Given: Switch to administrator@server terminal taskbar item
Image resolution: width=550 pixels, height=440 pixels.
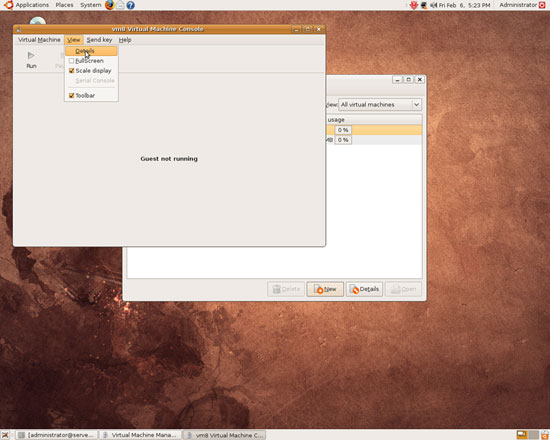Looking at the screenshot, I should (x=57, y=435).
